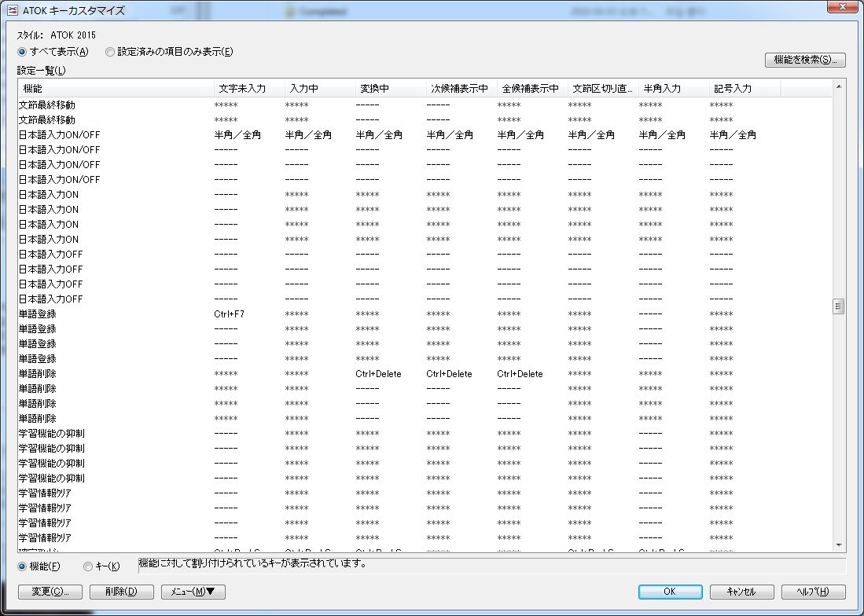This screenshot has width=864, height=616.
Task: Select the Ctrl+F7 cell in 単語登録 row
Action: 230,314
